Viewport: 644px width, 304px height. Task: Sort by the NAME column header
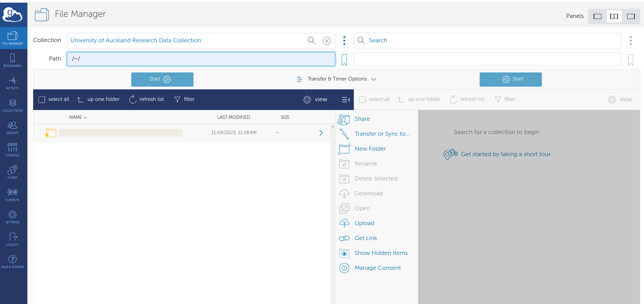pyautogui.click(x=78, y=117)
